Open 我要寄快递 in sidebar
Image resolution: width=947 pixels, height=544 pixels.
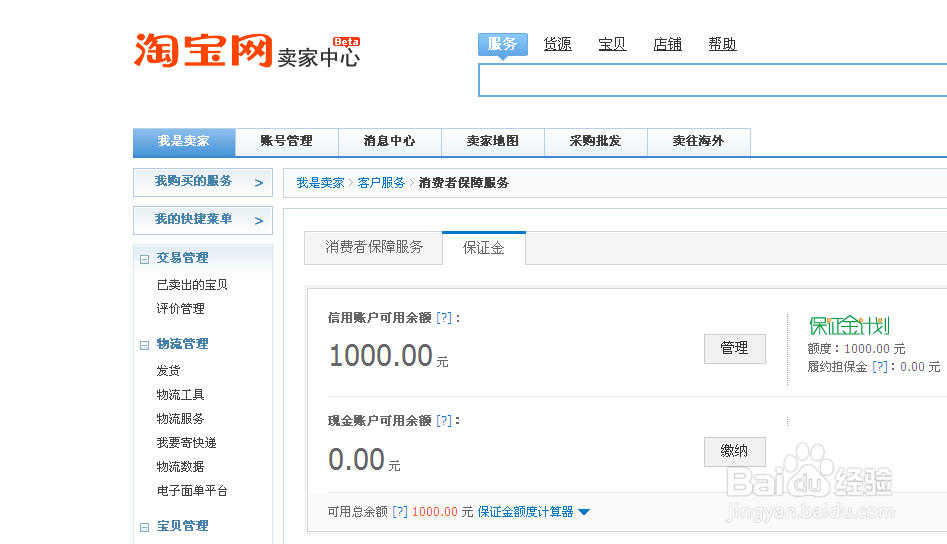187,443
